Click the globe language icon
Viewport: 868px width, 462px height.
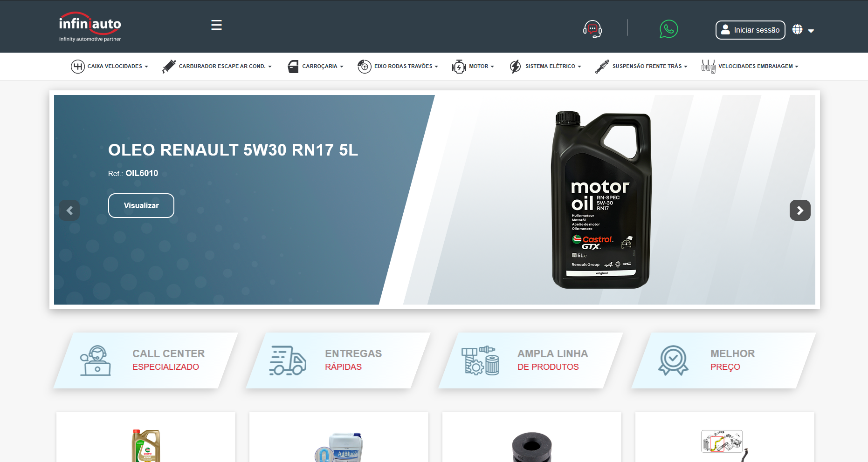click(x=798, y=30)
